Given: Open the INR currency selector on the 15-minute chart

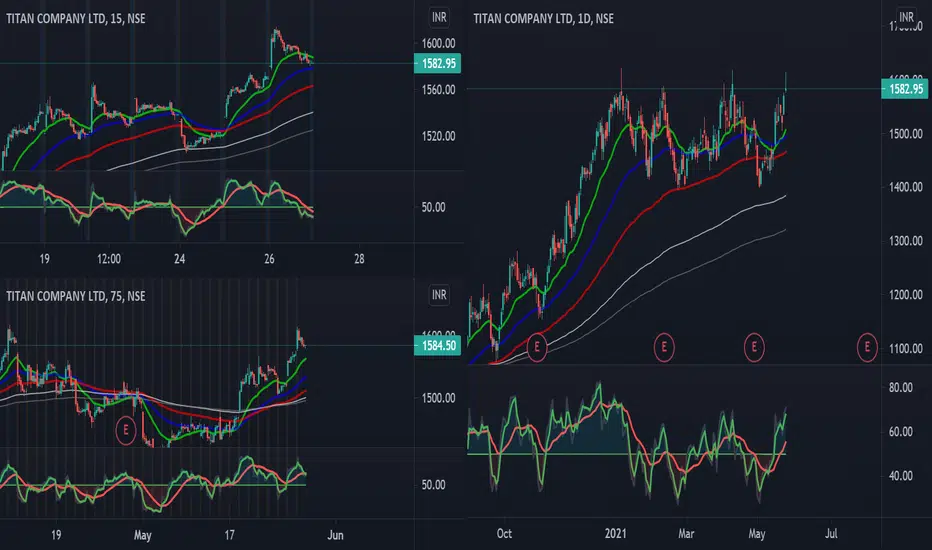Looking at the screenshot, I should pyautogui.click(x=439, y=17).
